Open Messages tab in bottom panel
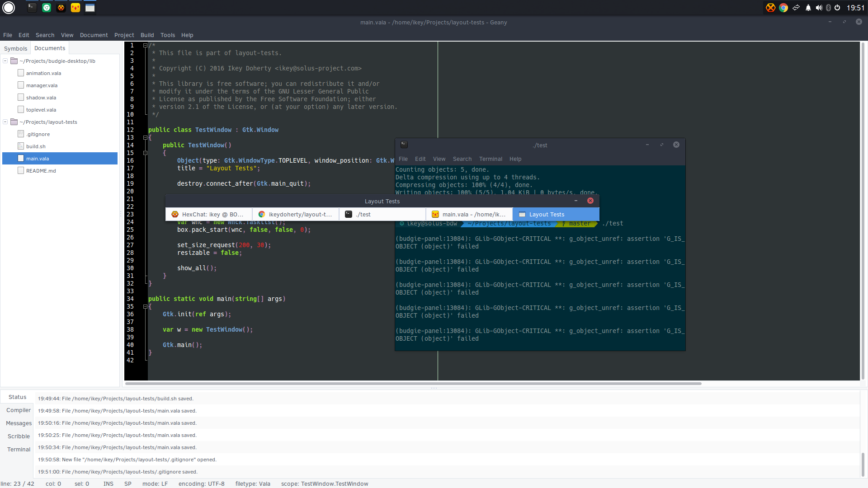 coord(19,423)
